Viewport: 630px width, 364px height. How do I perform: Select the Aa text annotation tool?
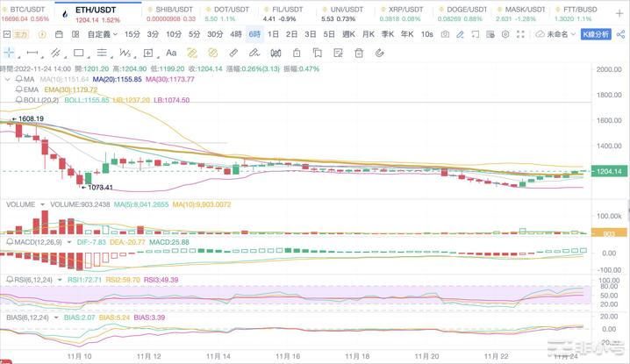pos(171,53)
